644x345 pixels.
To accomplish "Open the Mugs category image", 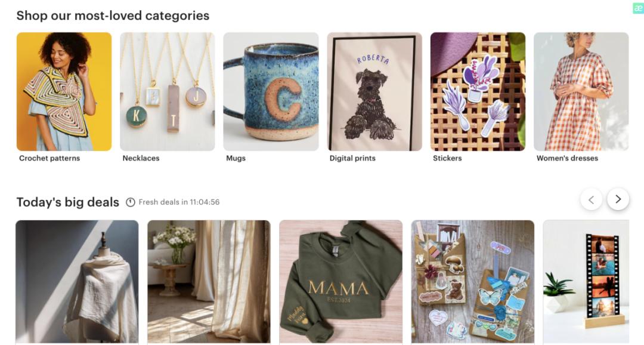I will 271,92.
